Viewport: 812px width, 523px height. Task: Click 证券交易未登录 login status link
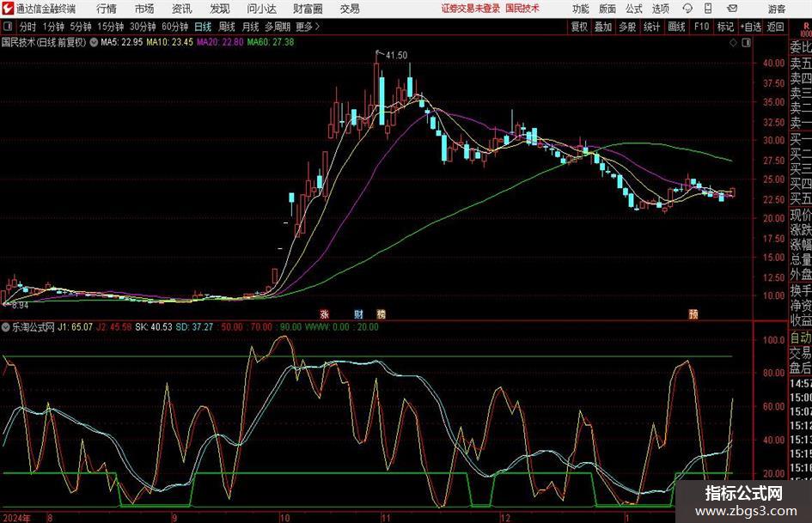pos(471,9)
